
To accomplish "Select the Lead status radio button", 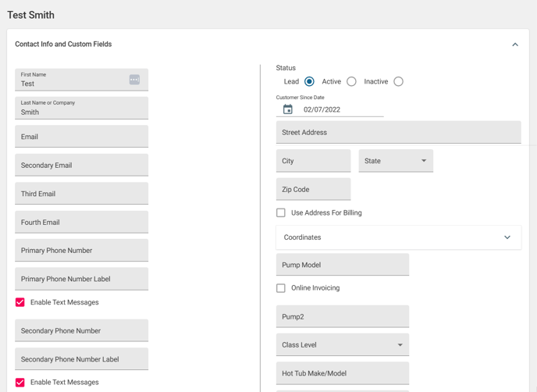I will coord(309,81).
